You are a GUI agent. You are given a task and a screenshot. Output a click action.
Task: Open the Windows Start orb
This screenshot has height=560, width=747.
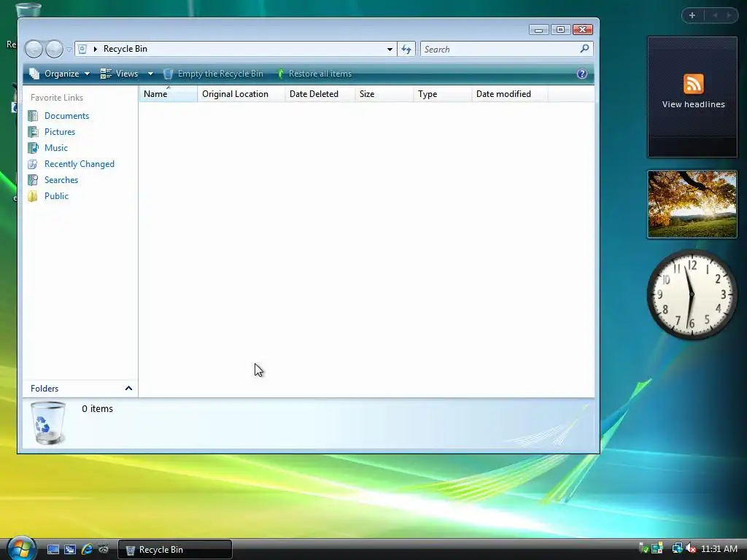tap(21, 548)
